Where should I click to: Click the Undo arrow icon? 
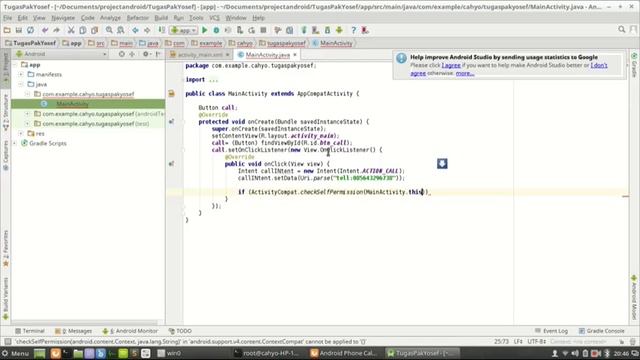pyautogui.click(x=45, y=30)
